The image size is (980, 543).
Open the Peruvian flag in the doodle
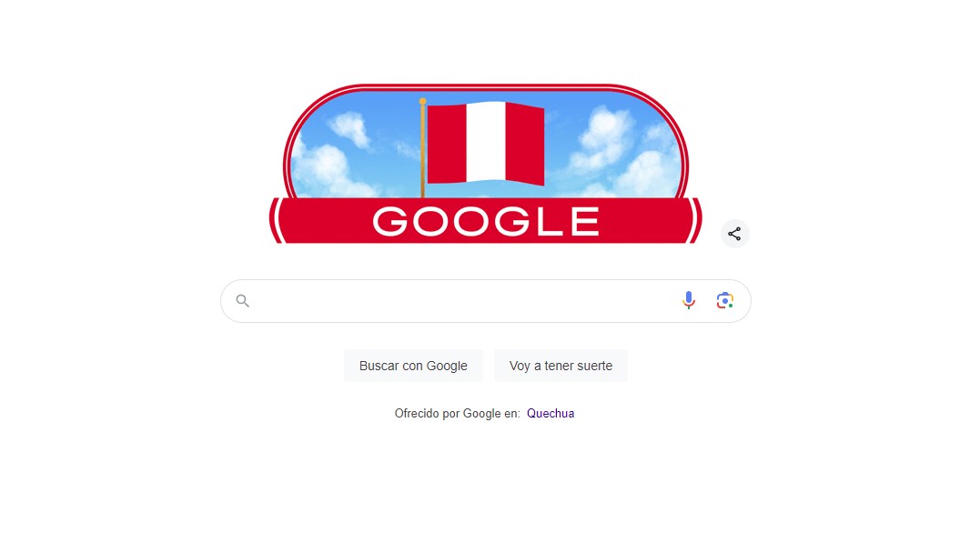[486, 144]
